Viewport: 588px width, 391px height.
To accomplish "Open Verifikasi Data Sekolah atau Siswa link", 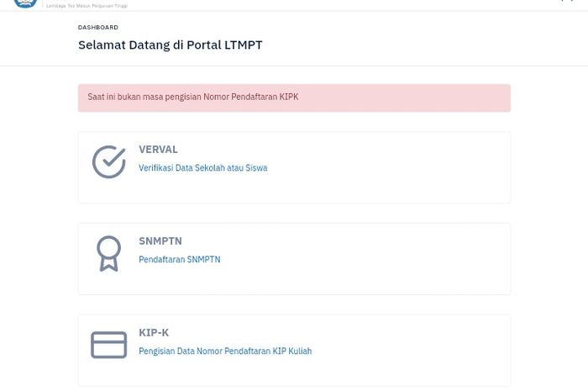I will coord(203,167).
